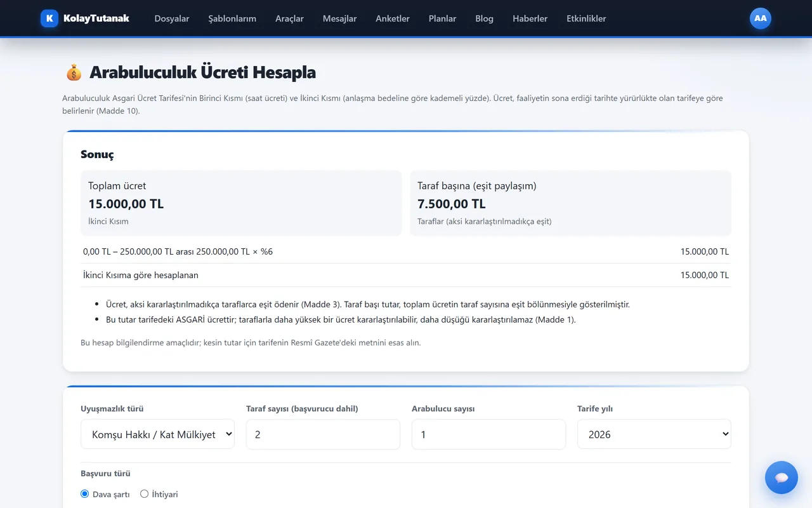The image size is (812, 508).
Task: Open the AA user avatar menu
Action: [761, 18]
